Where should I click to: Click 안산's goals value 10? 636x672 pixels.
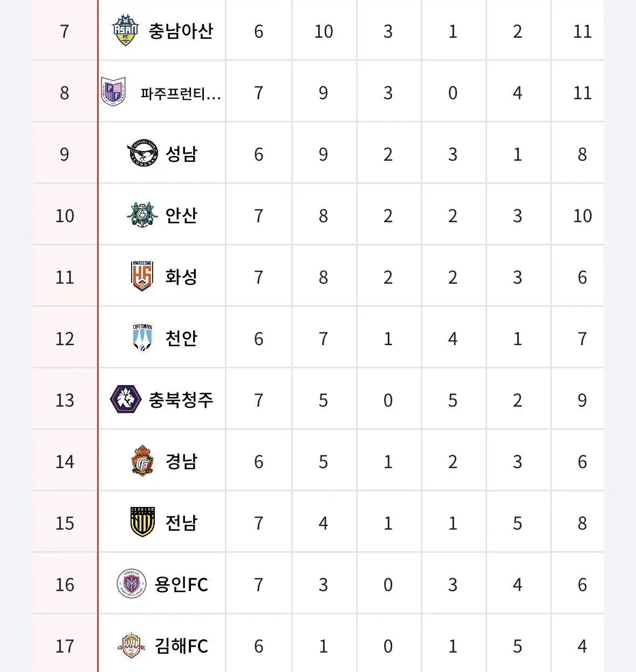point(582,216)
